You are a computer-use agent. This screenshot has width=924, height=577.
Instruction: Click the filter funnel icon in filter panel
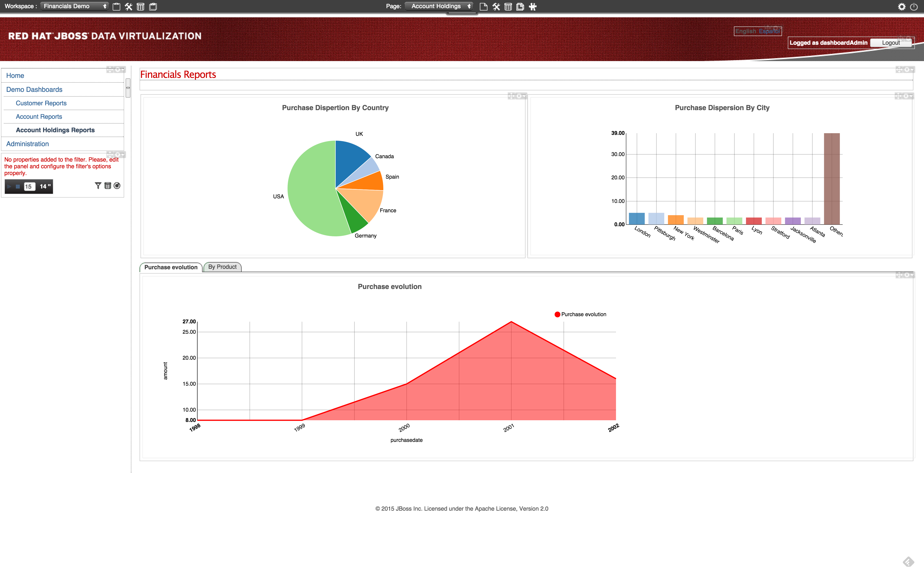click(x=98, y=186)
